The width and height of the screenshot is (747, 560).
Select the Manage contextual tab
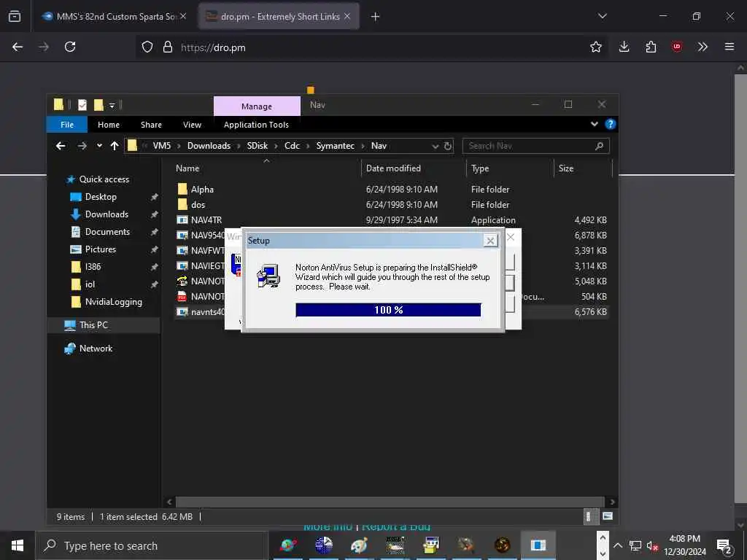[257, 106]
